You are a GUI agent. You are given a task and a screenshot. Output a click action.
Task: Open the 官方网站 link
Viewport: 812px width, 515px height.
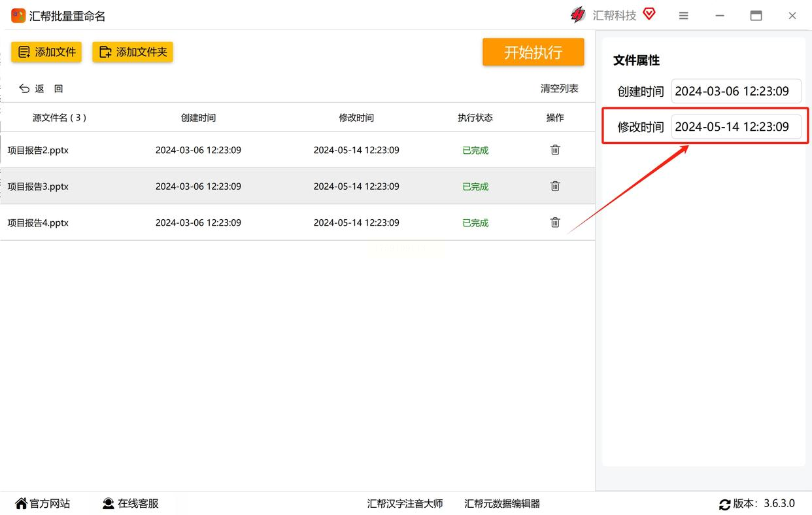(42, 503)
